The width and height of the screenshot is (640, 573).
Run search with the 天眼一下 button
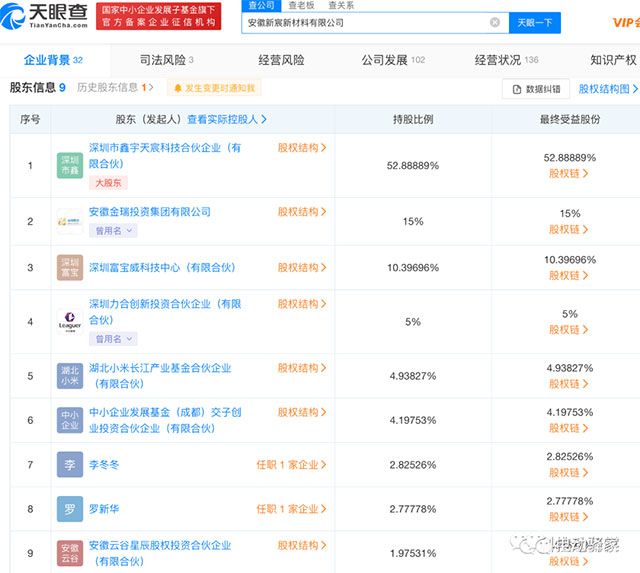click(x=535, y=22)
